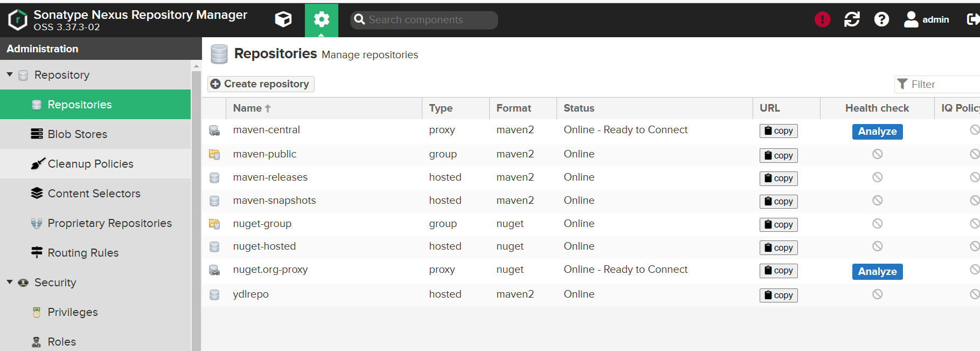Open Blob Stores in the sidebar
Image resolution: width=980 pixels, height=351 pixels.
95,134
